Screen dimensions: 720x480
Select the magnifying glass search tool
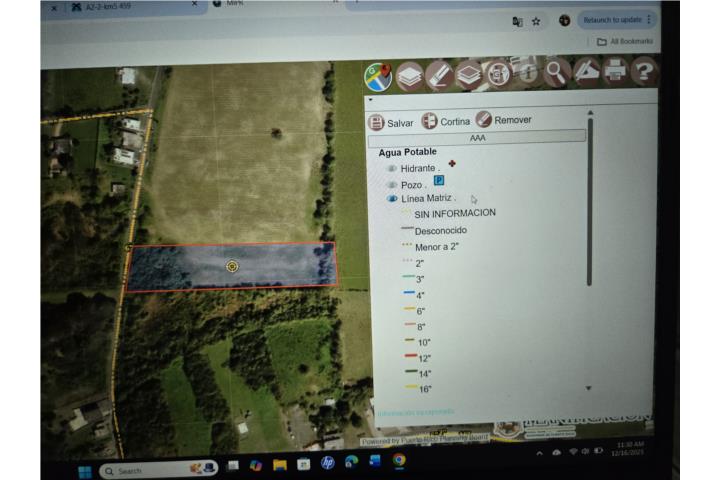pyautogui.click(x=556, y=73)
